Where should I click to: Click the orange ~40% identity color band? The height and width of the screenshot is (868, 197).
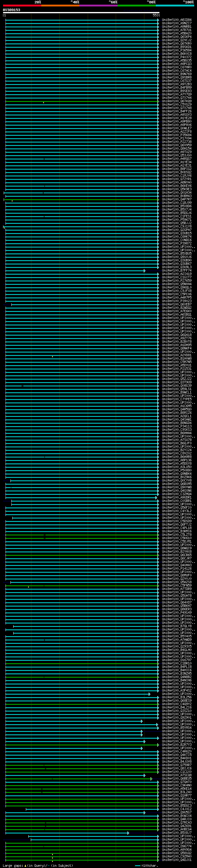coord(60,6)
